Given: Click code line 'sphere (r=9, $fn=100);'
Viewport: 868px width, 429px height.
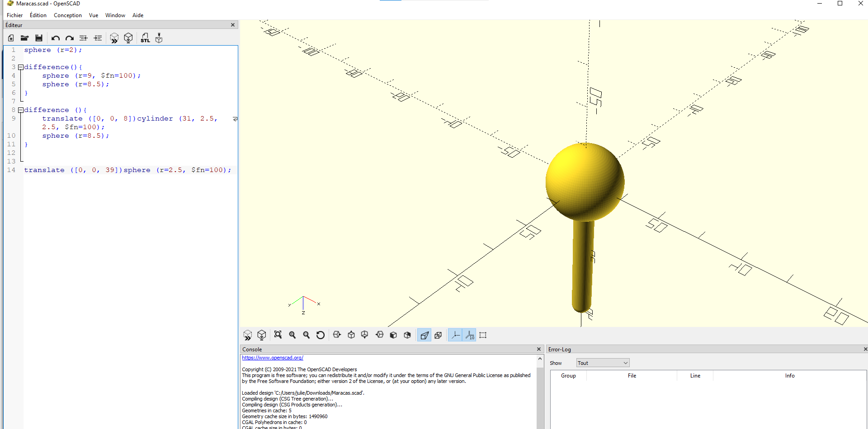Looking at the screenshot, I should click(91, 76).
